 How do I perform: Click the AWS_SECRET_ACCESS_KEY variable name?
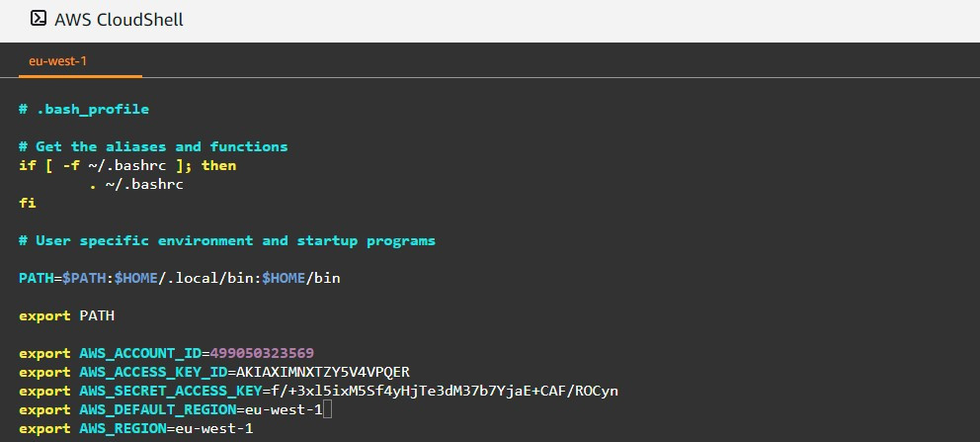(x=171, y=391)
